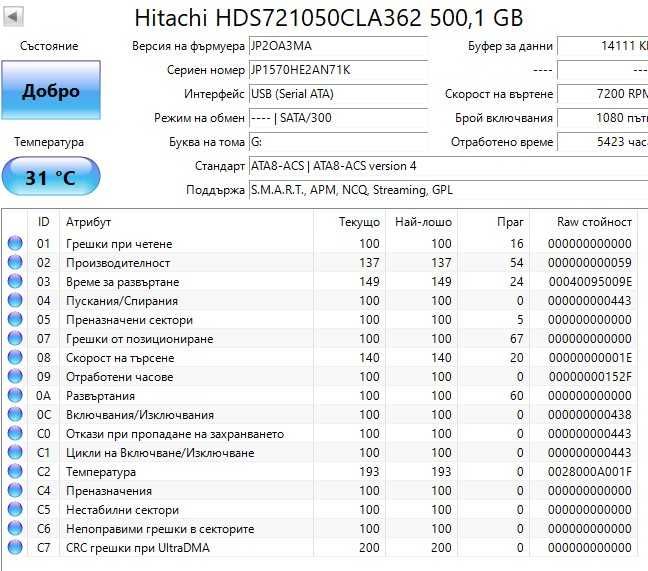Select row 'Нестабилни сектори'
The height and width of the screenshot is (571, 648).
pyautogui.click(x=321, y=509)
